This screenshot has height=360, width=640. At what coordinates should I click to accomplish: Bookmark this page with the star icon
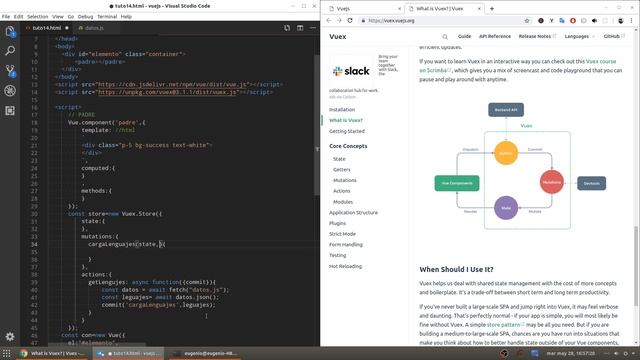click(x=527, y=20)
